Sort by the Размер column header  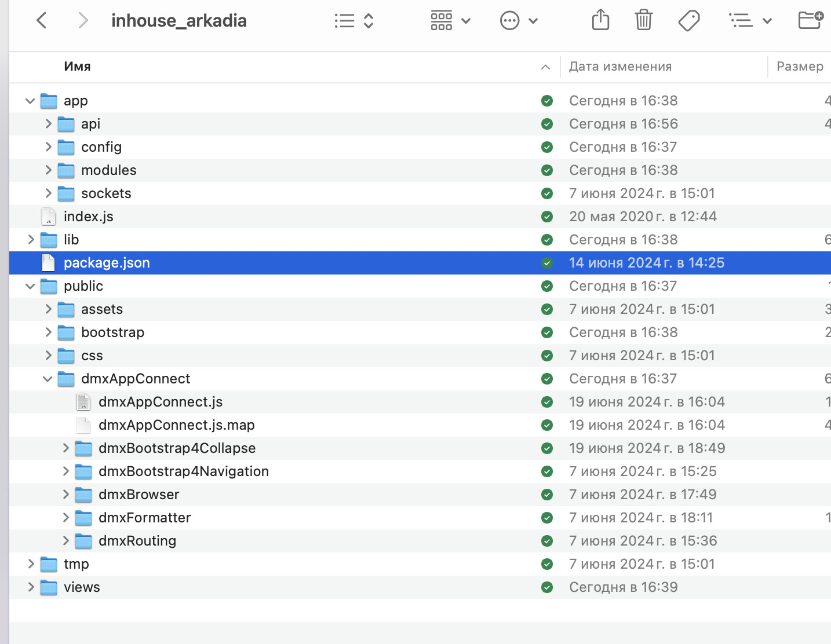(800, 67)
